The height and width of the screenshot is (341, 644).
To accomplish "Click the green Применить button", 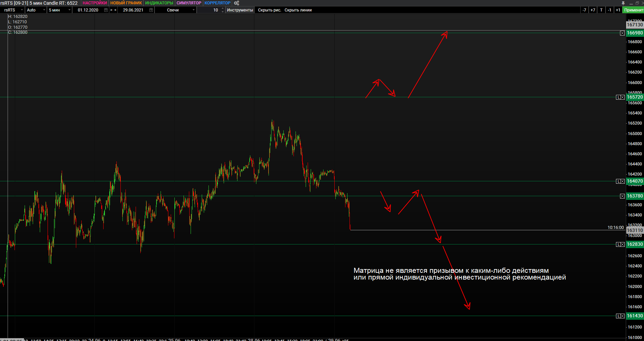I will pyautogui.click(x=633, y=10).
